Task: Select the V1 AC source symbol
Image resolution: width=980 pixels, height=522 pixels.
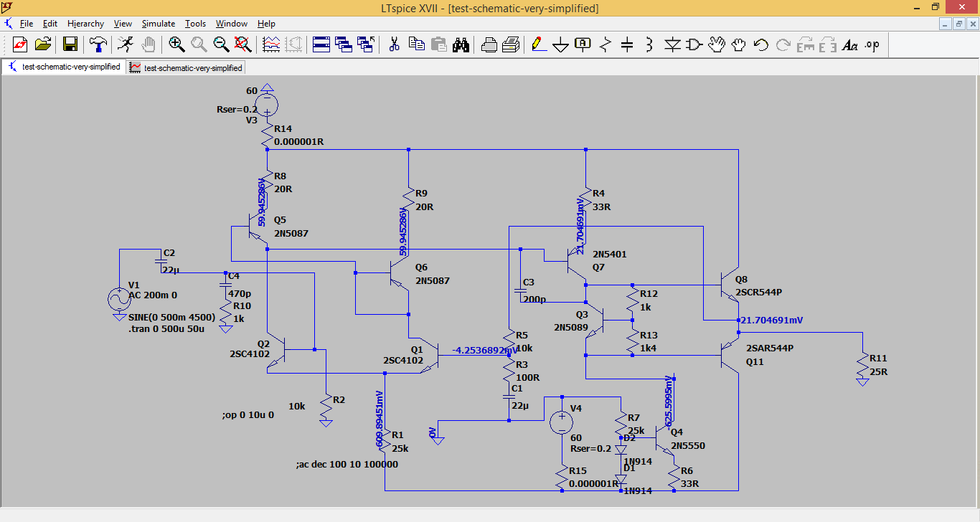Action: 118,299
